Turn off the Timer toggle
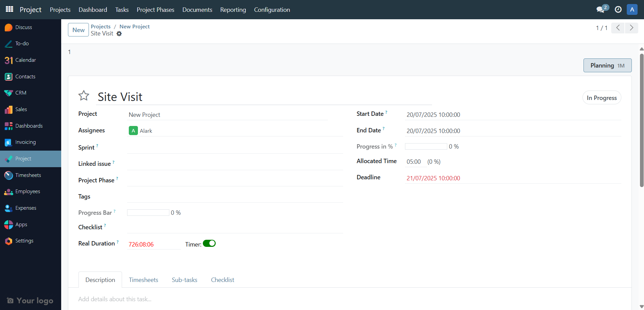Image resolution: width=644 pixels, height=310 pixels. pos(209,243)
